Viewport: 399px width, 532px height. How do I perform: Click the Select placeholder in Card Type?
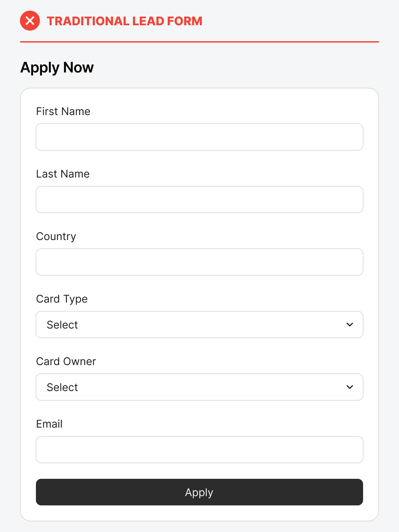(62, 325)
